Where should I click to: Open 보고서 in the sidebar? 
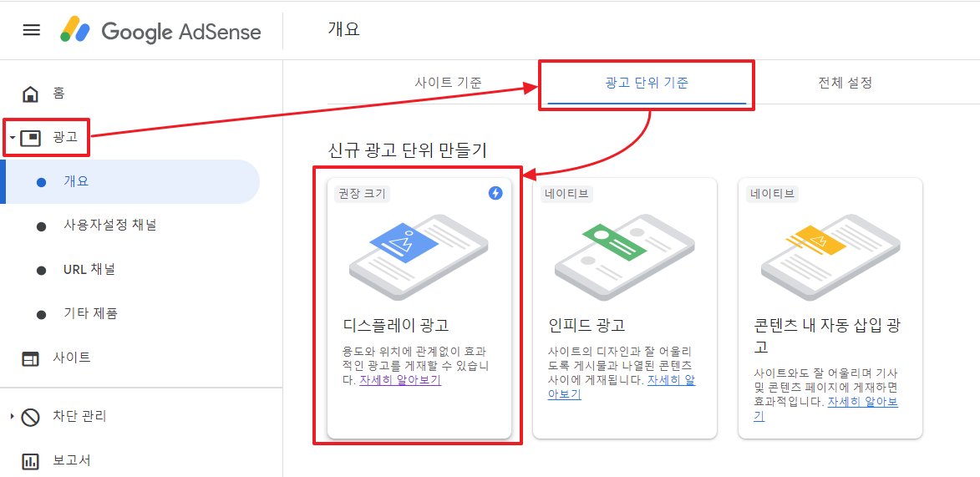pos(71,461)
